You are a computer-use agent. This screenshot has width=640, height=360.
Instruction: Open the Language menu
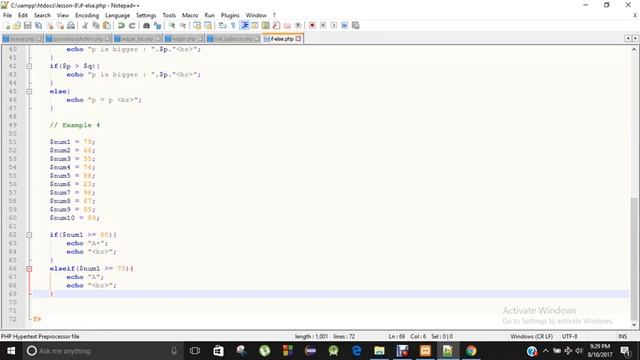(118, 15)
